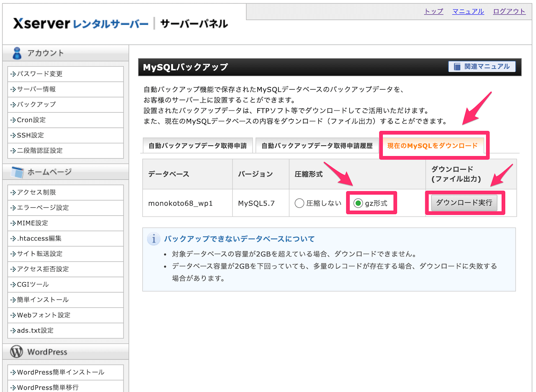The image size is (536, 392).
Task: Open エラーページ設定 in the sidebar
Action: pos(66,208)
